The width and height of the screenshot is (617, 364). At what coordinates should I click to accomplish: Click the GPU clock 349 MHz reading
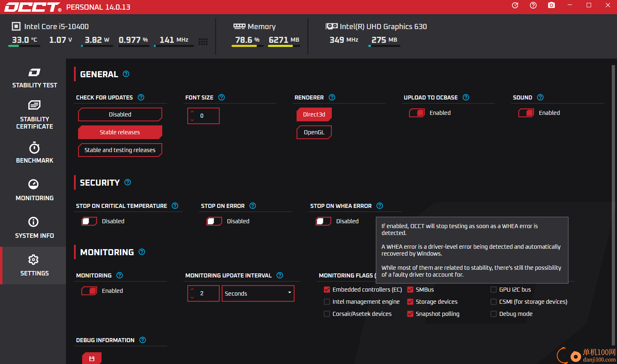(344, 40)
